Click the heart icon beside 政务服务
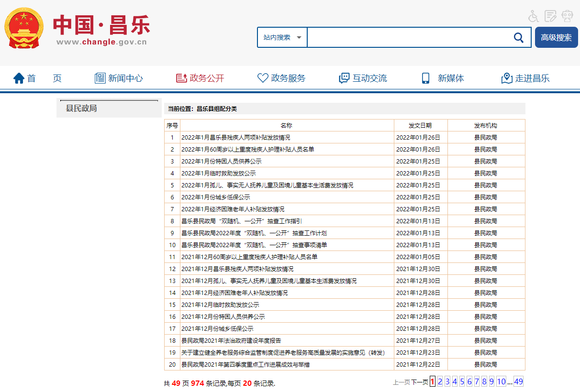This screenshot has height=392, width=580. click(x=263, y=78)
